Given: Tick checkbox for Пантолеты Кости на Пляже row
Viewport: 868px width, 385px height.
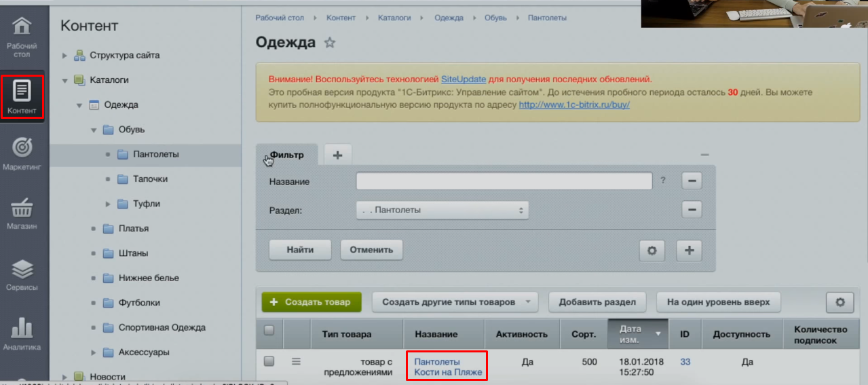Looking at the screenshot, I should [x=269, y=361].
